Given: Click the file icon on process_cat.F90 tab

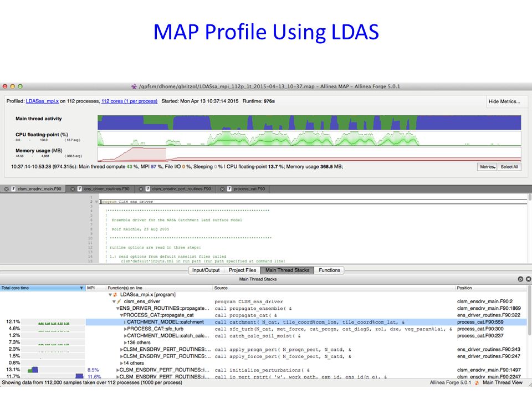Looking at the screenshot, I should pos(229,189).
